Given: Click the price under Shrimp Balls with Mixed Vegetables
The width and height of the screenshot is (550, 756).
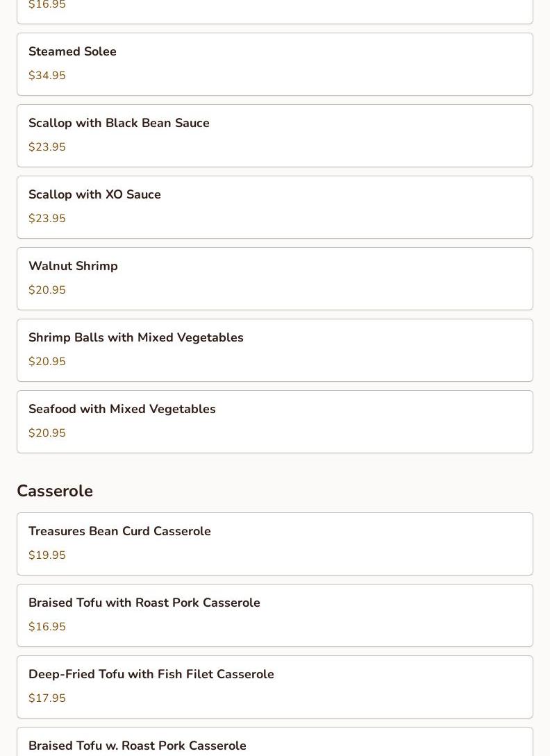Looking at the screenshot, I should point(47,362).
